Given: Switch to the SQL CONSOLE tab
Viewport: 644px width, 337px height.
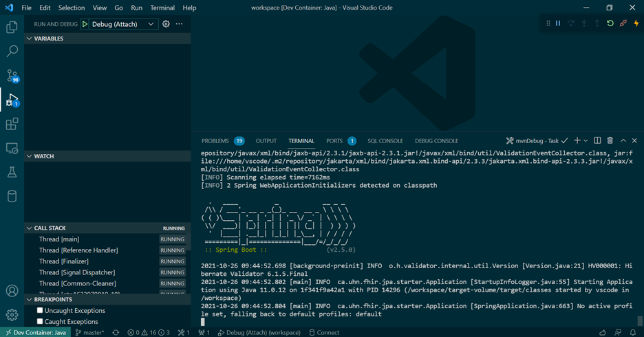Looking at the screenshot, I should (385, 141).
